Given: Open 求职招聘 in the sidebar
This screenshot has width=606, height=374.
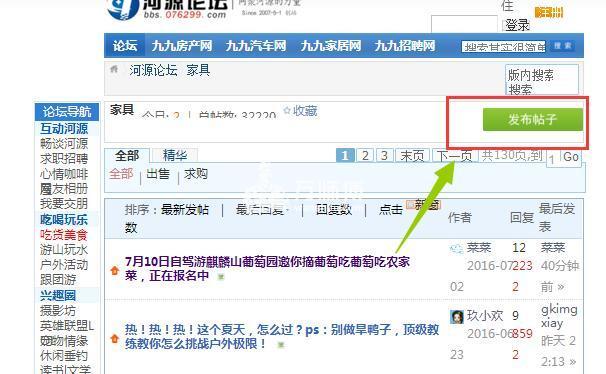Looking at the screenshot, I should tap(64, 159).
